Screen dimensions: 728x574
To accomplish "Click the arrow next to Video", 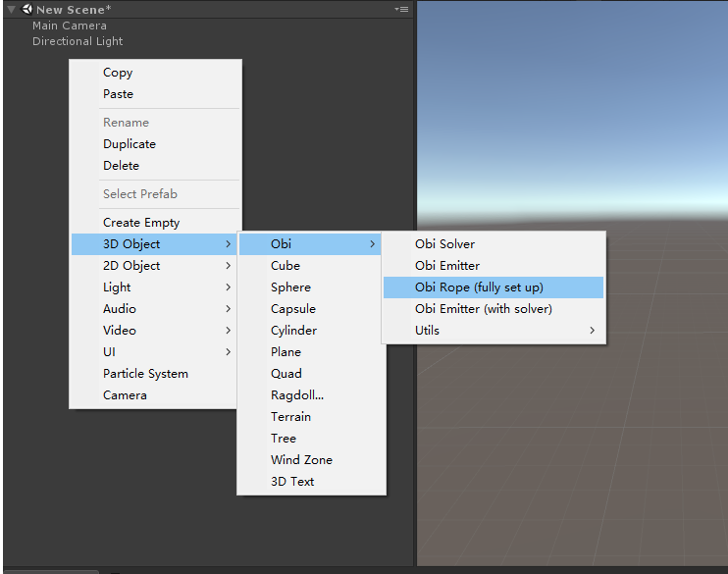I will pyautogui.click(x=228, y=331).
